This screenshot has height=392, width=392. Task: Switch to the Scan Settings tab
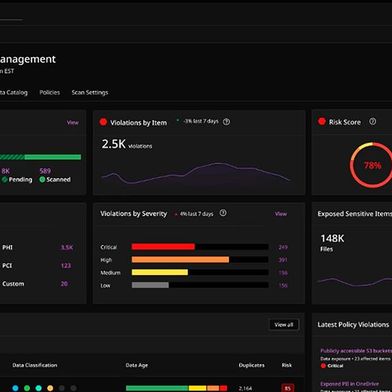90,92
